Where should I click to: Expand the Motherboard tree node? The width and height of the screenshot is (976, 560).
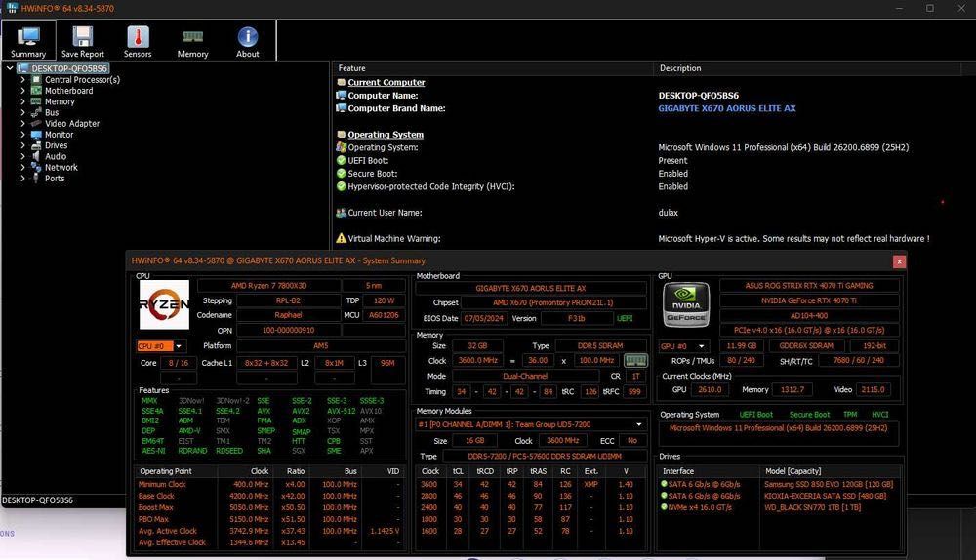click(23, 91)
